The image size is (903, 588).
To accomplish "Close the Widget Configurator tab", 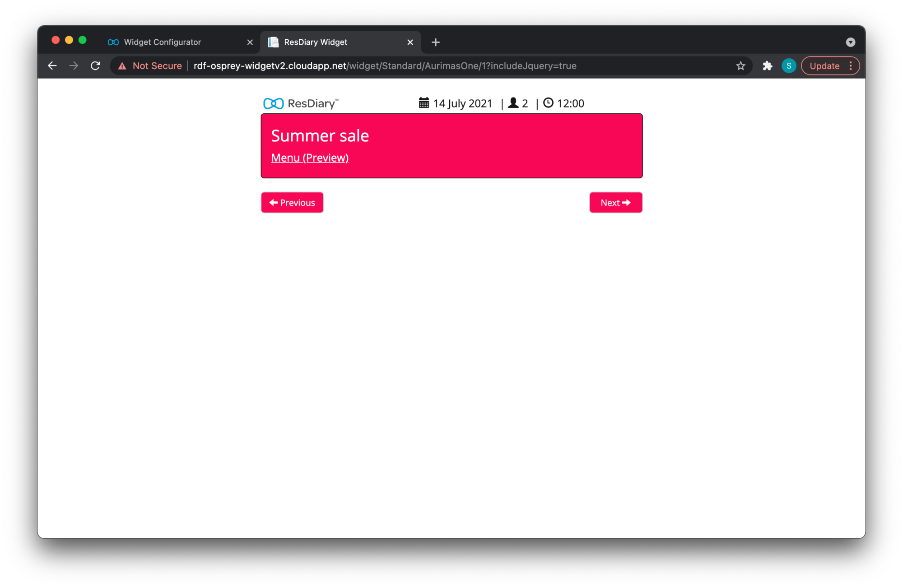I will 250,42.
